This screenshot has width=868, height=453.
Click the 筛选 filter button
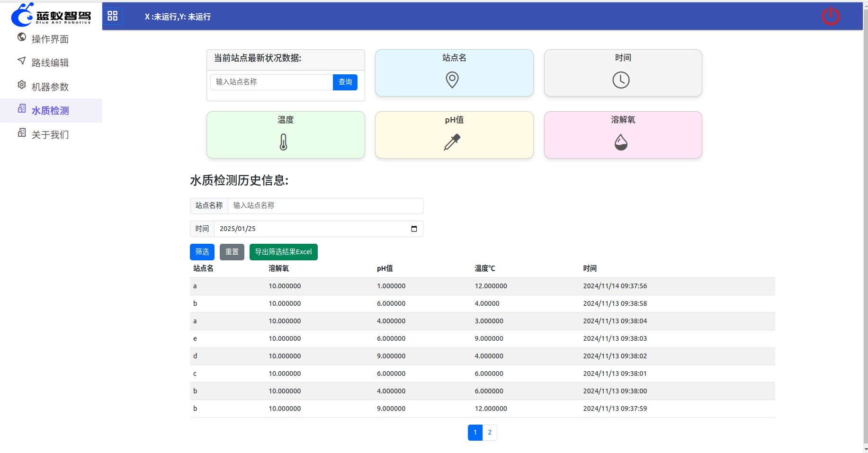click(202, 252)
